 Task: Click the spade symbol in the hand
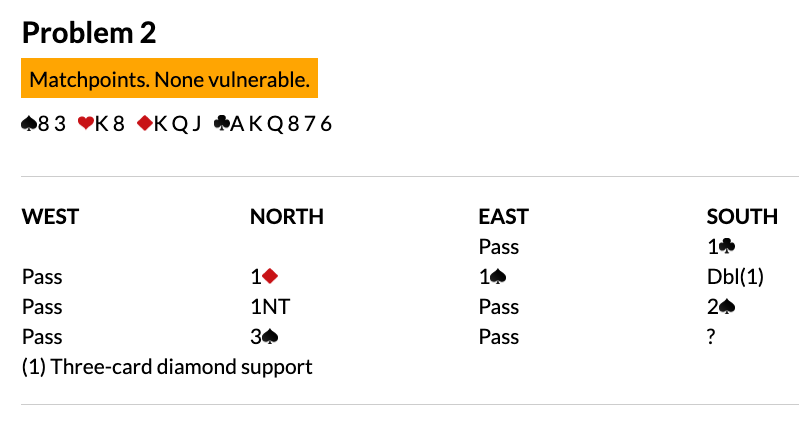(x=30, y=125)
